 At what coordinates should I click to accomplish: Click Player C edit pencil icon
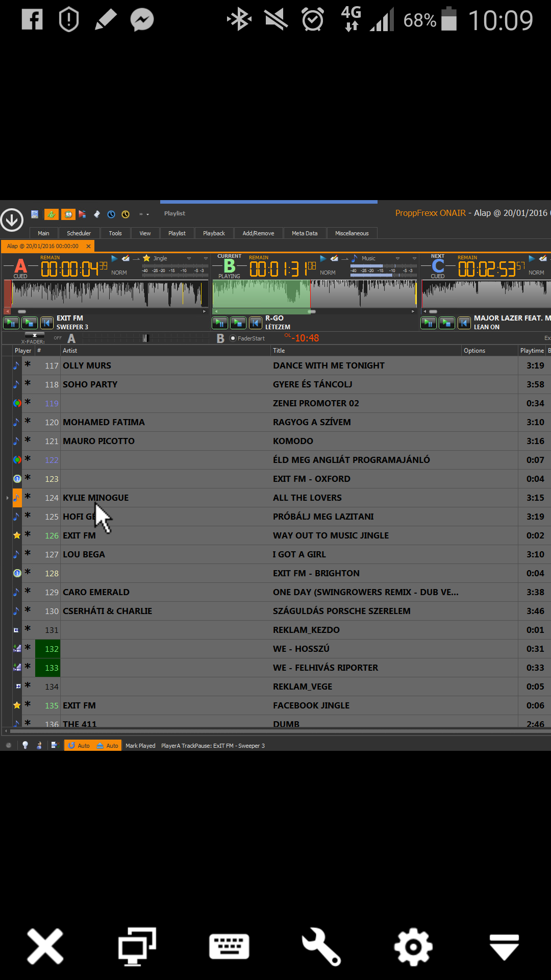click(x=543, y=258)
